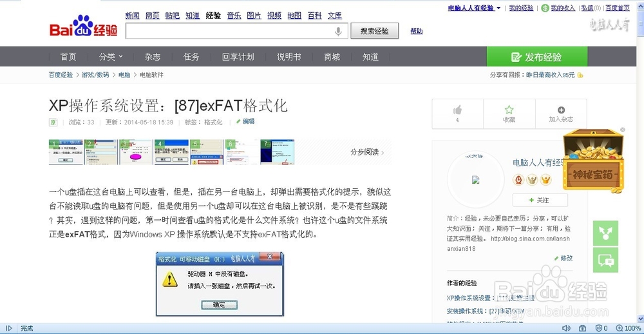Open step 3 thumbnail with pink ellipse
Viewport: 644px width, 334px height.
point(136,152)
